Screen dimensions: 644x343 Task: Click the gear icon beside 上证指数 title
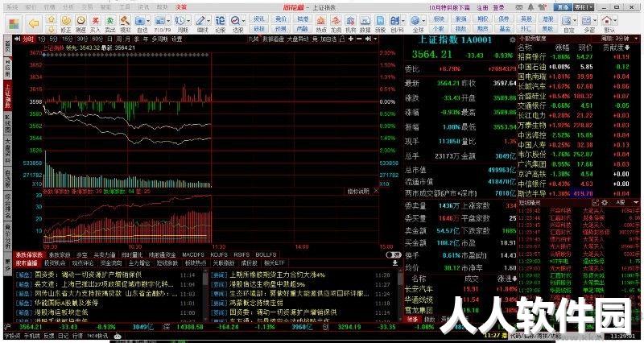[513, 40]
